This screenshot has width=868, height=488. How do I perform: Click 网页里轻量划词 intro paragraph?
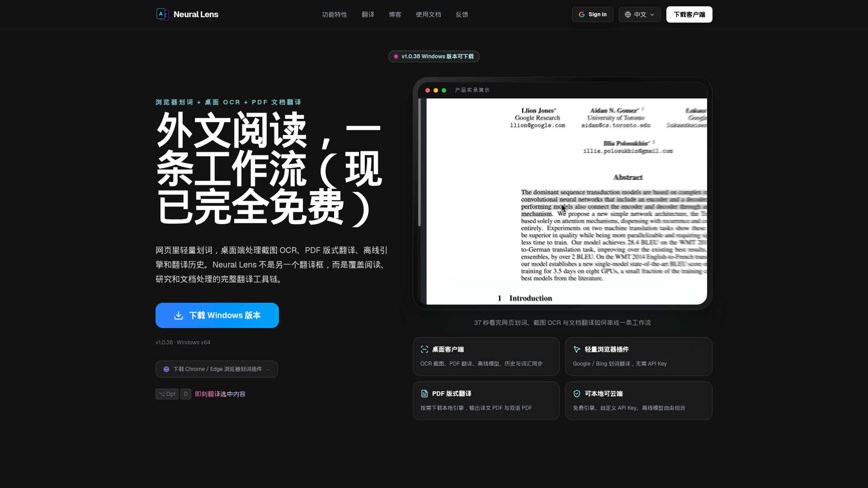point(272,265)
